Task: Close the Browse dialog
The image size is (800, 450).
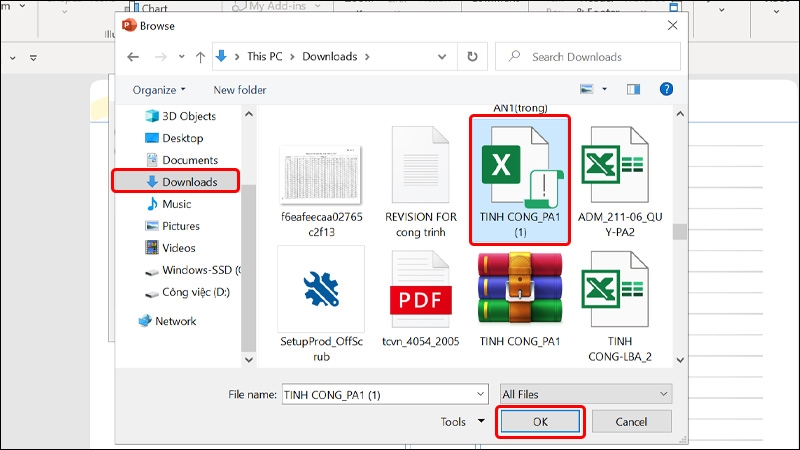Action: pyautogui.click(x=672, y=26)
